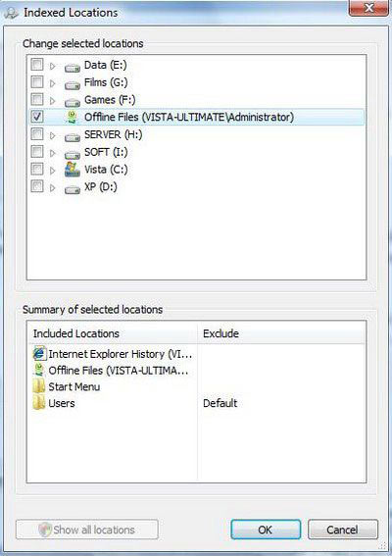Click the Start Menu folder icon
The height and width of the screenshot is (556, 392).
tap(39, 386)
